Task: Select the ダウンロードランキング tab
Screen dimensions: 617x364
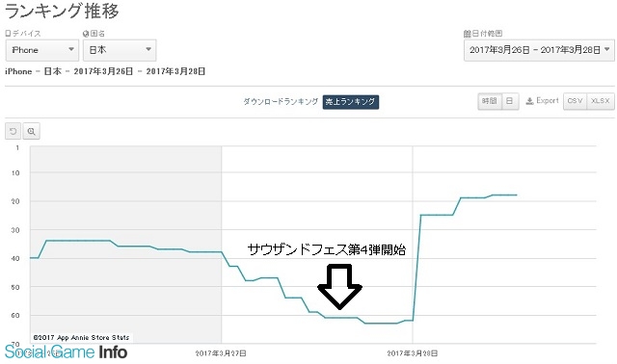Action: click(x=281, y=101)
